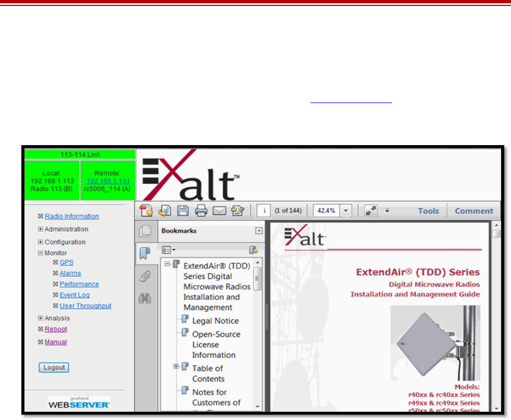Click the export file toolbar icon
Image resolution: width=511 pixels, height=420 pixels.
point(165,211)
